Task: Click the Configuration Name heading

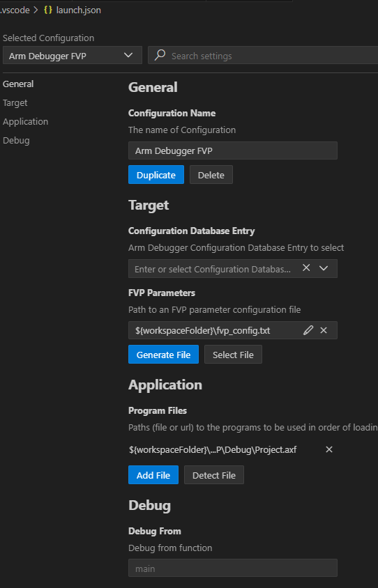Action: point(172,113)
